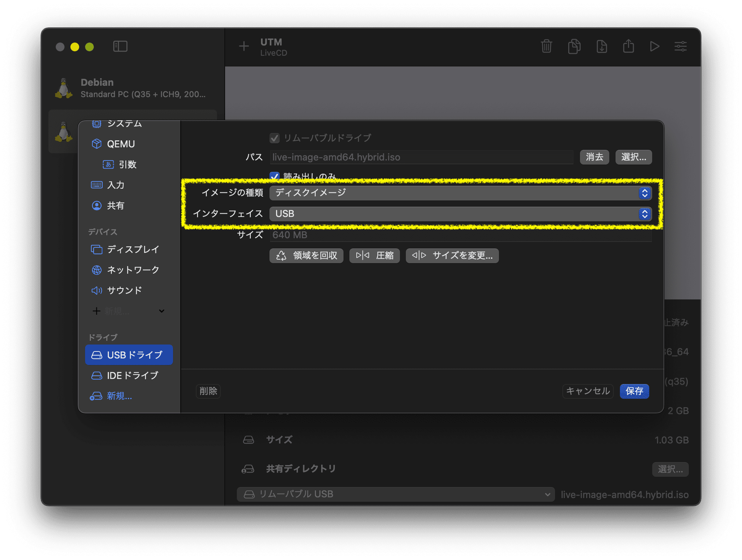This screenshot has width=742, height=560.
Task: Open QEMU settings section
Action: 129,144
